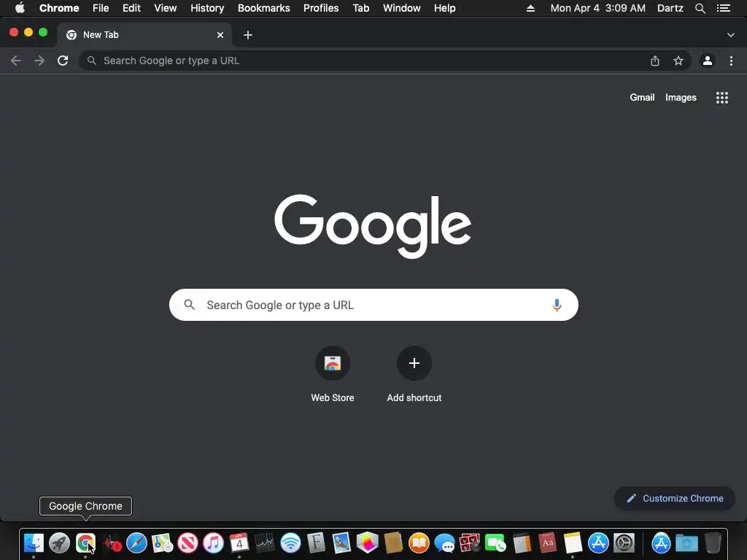Open System Preferences gear in Dock

tap(624, 542)
